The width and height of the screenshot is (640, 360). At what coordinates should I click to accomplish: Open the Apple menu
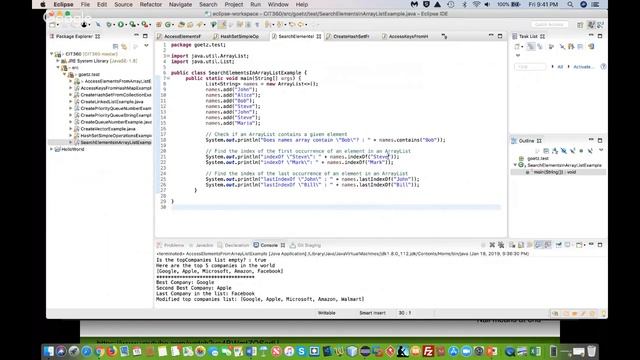[x=43, y=4]
